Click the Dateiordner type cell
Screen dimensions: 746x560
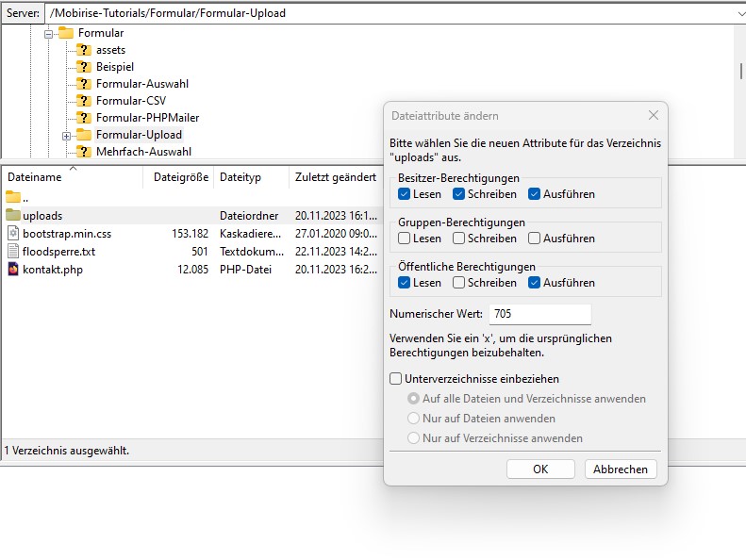(x=249, y=216)
